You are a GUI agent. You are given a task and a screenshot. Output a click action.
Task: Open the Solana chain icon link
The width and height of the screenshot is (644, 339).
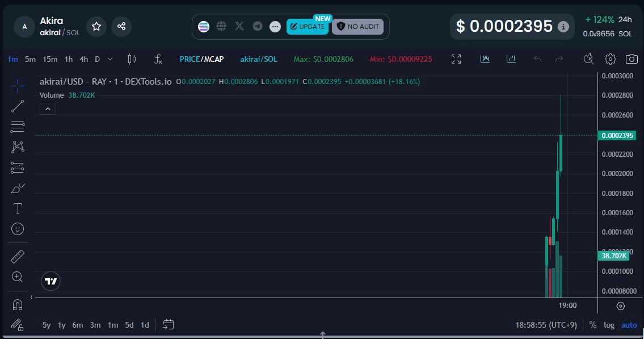[x=204, y=27]
